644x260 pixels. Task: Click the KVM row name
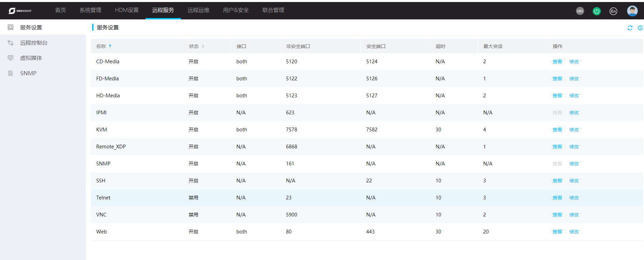[x=102, y=130]
